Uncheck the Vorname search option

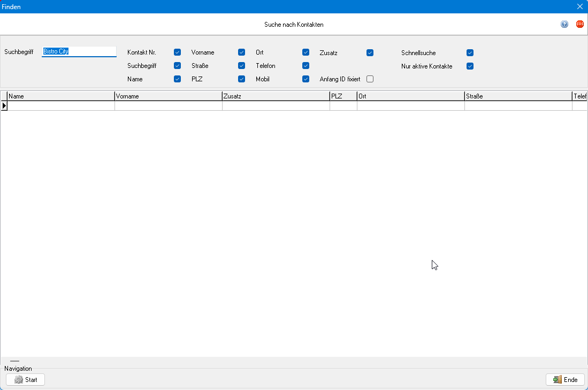pos(241,52)
